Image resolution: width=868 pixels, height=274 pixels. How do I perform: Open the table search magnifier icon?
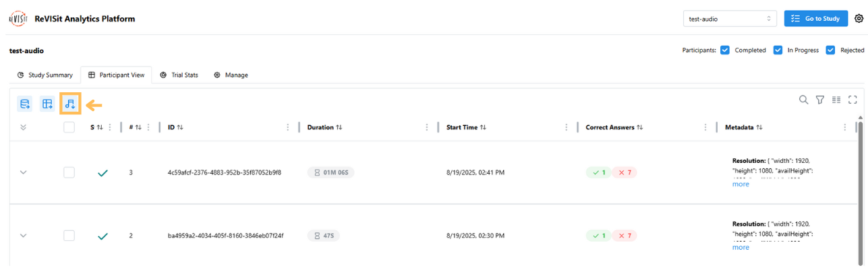803,100
